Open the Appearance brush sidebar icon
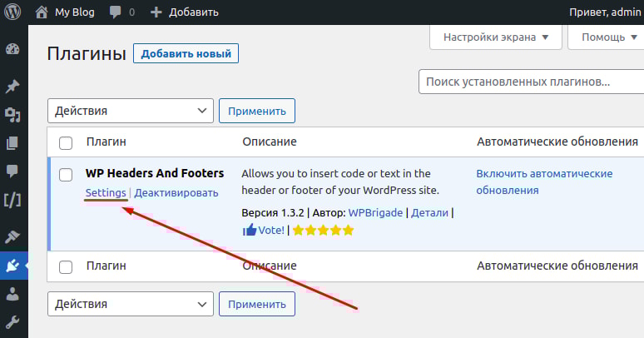Image resolution: width=644 pixels, height=338 pixels. 12,236
